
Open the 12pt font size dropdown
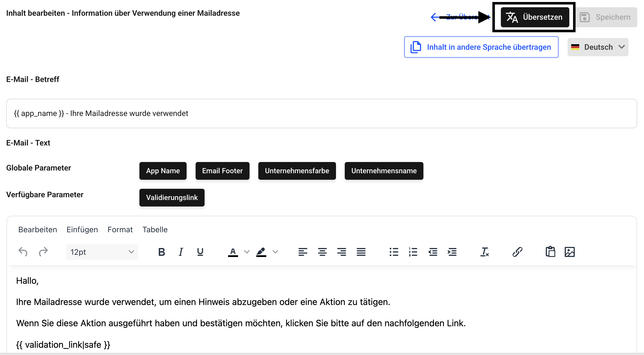pyautogui.click(x=102, y=252)
